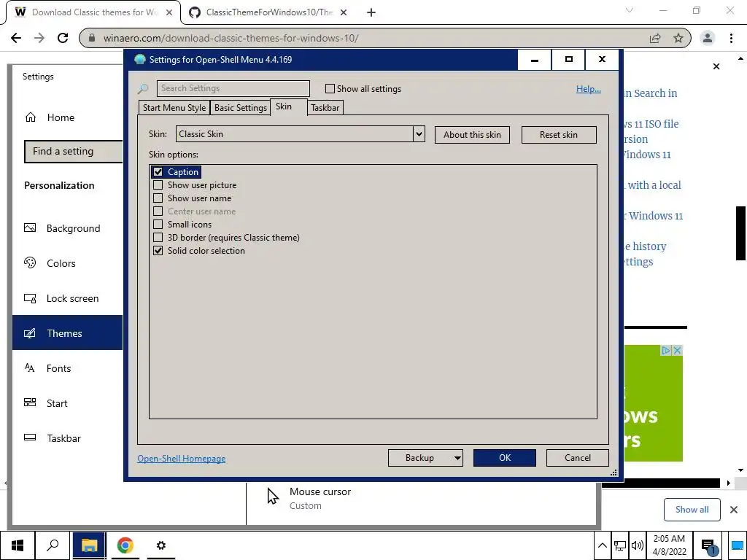Confirm with the OK button

[505, 458]
